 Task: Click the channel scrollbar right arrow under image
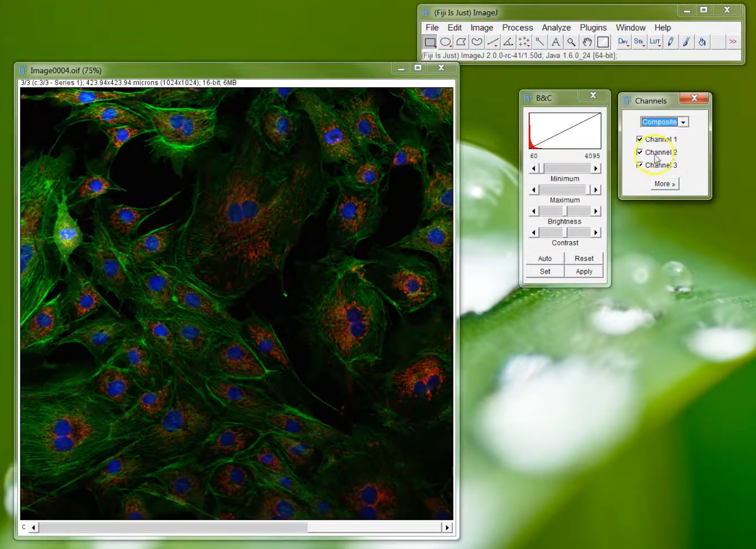(447, 528)
